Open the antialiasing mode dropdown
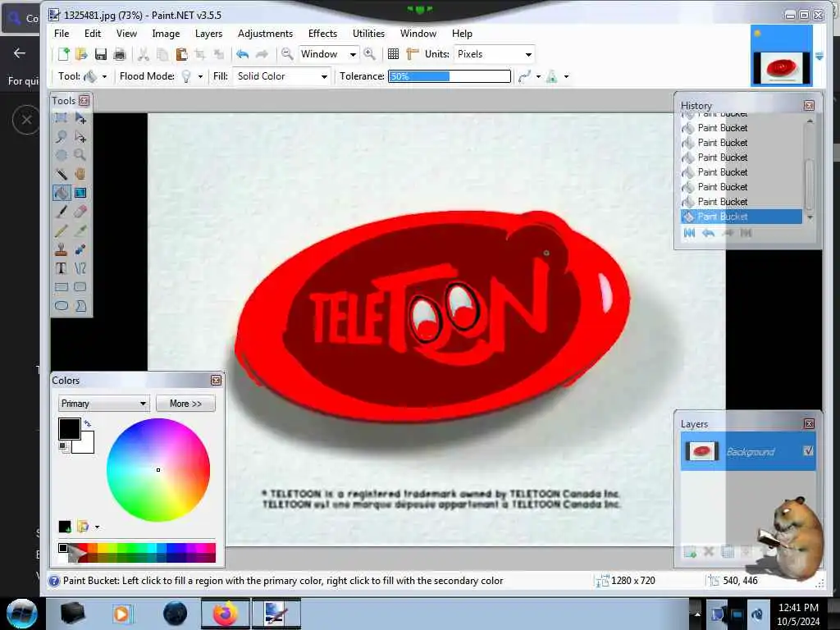Image resolution: width=840 pixels, height=630 pixels. [538, 76]
